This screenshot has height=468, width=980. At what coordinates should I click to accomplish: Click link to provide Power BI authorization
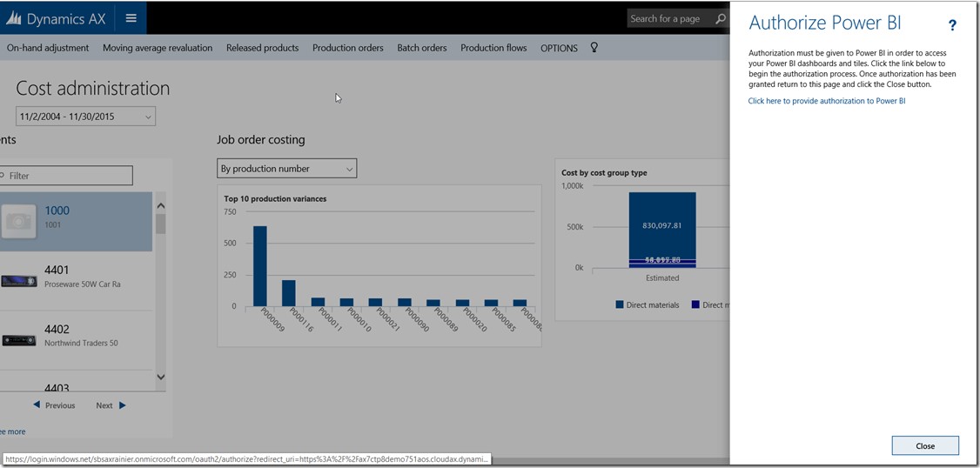point(826,101)
